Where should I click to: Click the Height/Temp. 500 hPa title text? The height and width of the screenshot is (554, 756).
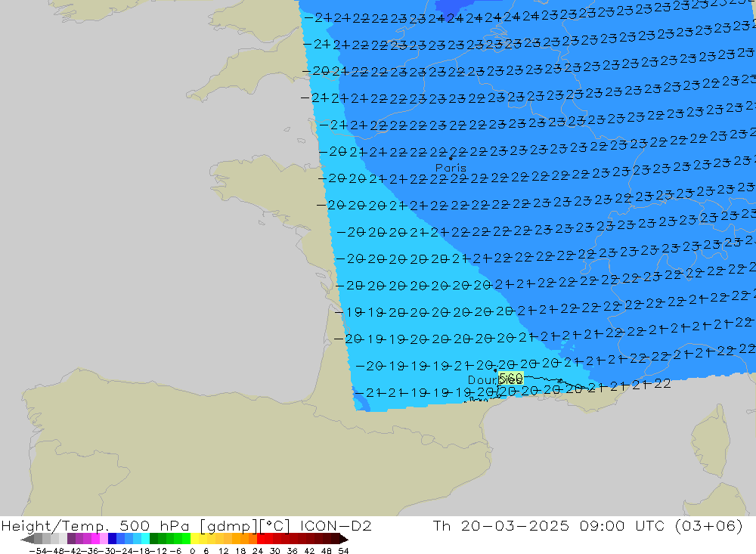97,525
